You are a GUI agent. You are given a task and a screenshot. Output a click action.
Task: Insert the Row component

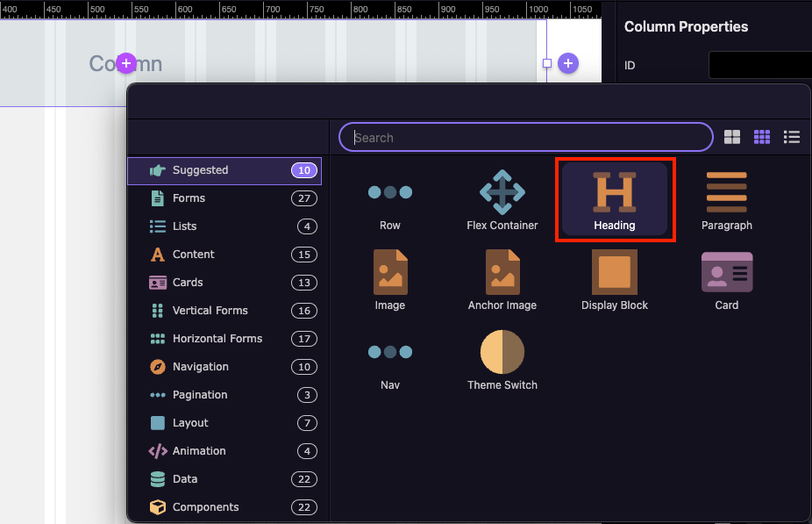(x=390, y=201)
